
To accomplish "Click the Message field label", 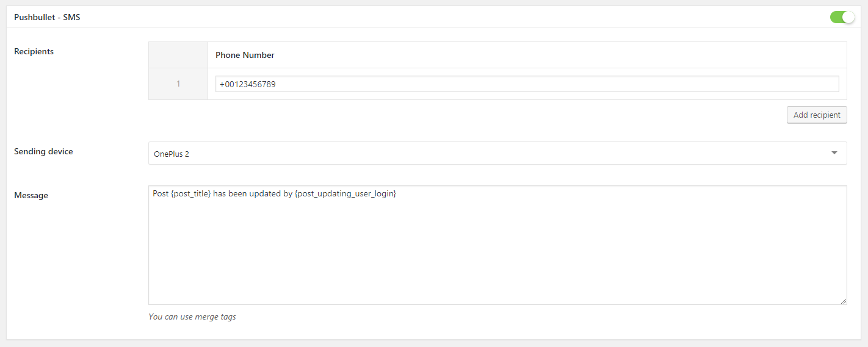I will tap(31, 195).
